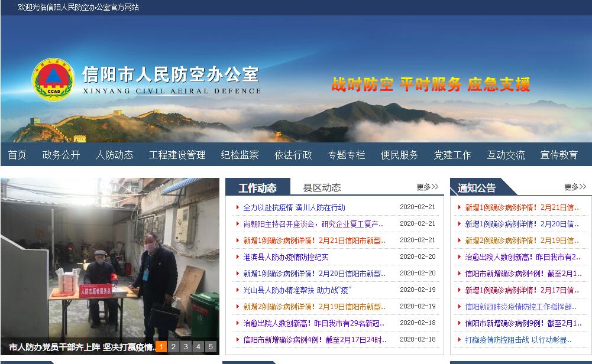Open 首页 home navigation item
Image resolution: width=592 pixels, height=364 pixels.
click(17, 155)
